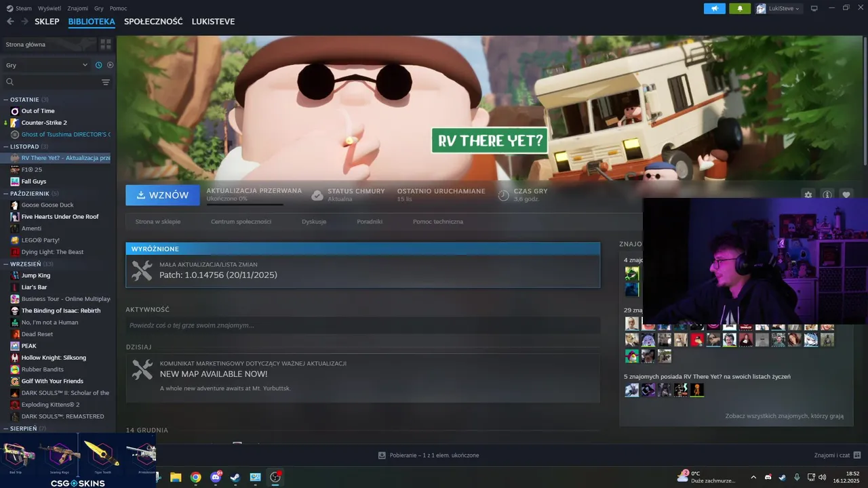Open Pomoc techniczna

point(438,222)
